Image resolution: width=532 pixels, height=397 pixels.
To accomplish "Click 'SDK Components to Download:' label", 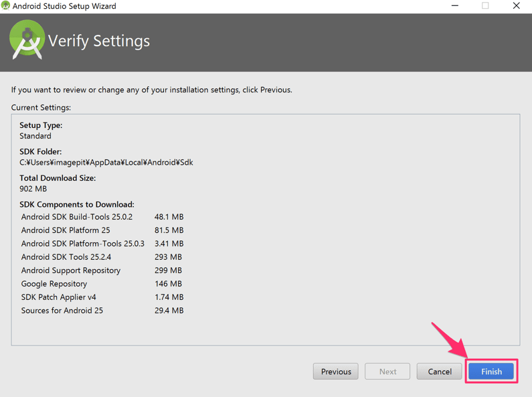I will click(x=77, y=204).
